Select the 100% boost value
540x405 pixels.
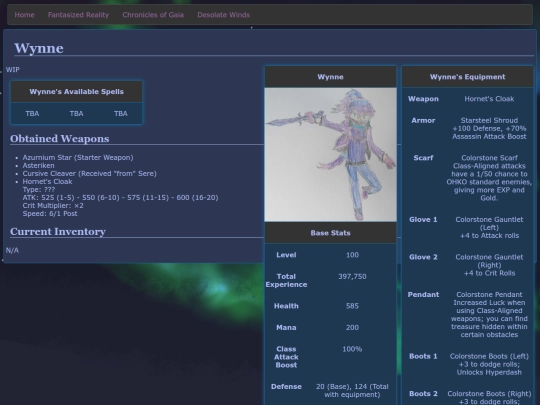(x=352, y=349)
